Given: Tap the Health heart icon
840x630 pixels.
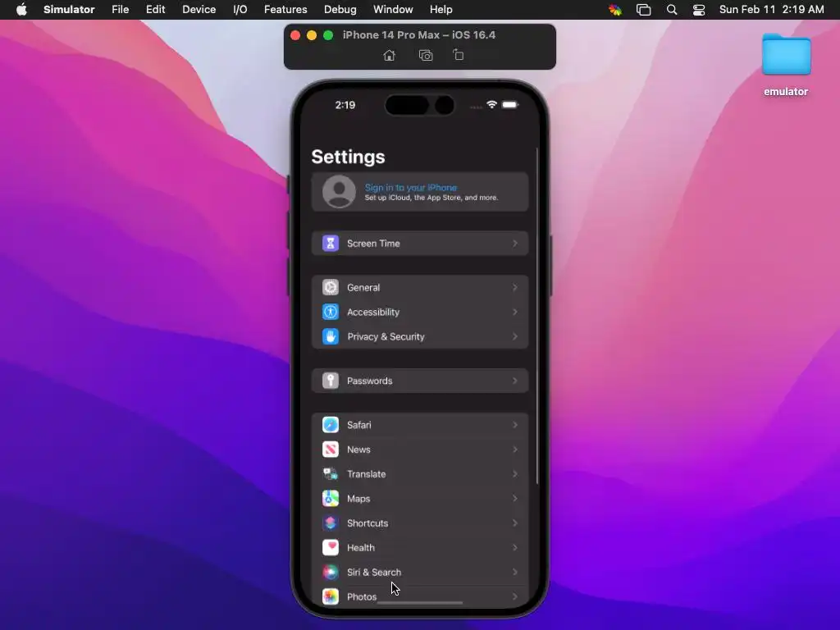Looking at the screenshot, I should tap(331, 547).
